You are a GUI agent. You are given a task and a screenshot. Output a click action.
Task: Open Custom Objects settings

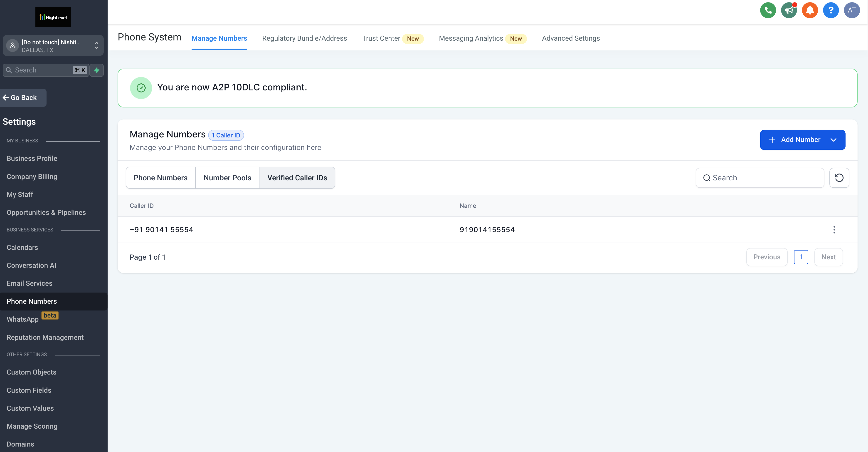pos(31,372)
